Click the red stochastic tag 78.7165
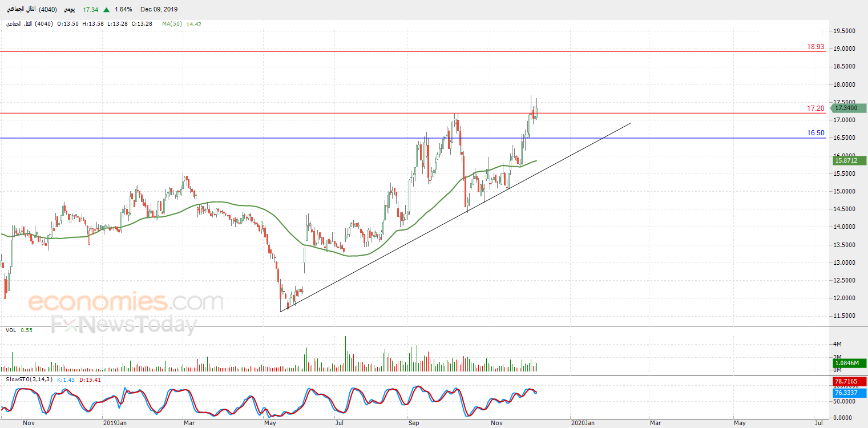Viewport: 868px width, 428px height. point(849,381)
